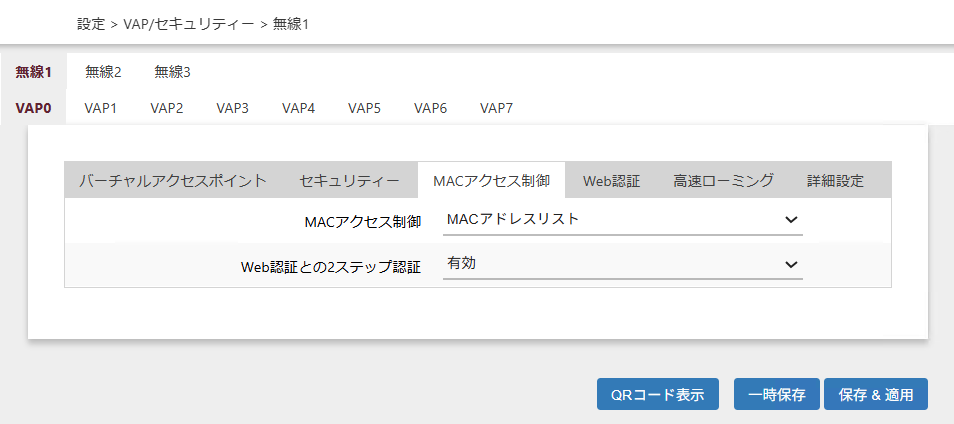Image resolution: width=954 pixels, height=424 pixels.
Task: Open the 高速ローミング tab
Action: [723, 181]
